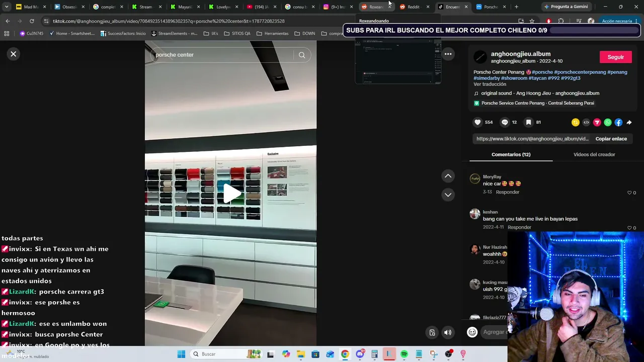Open the Cu3N745 bookmark
This screenshot has height=362, width=644.
tap(31, 34)
